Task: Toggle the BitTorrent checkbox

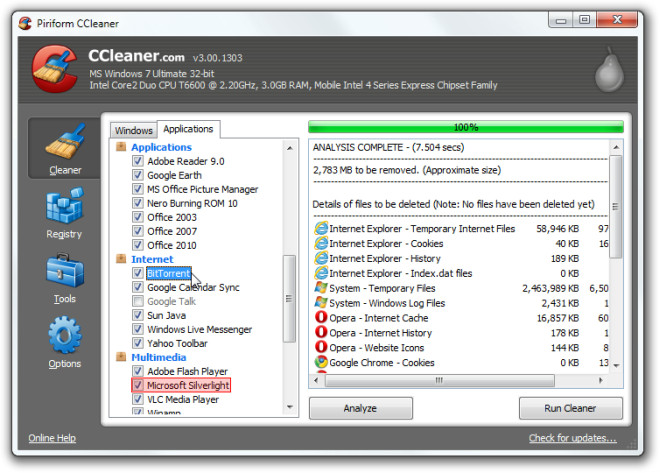Action: pyautogui.click(x=137, y=273)
